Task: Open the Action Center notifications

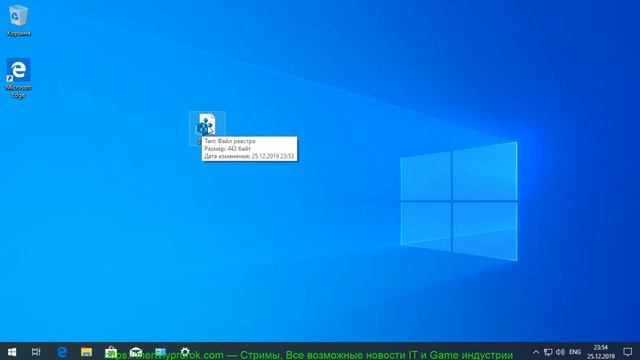Action: 628,352
